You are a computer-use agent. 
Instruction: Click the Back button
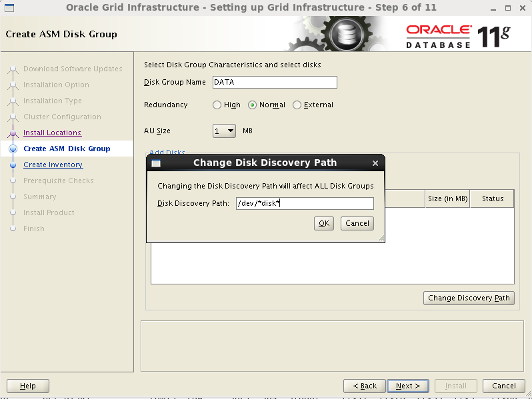tap(365, 386)
